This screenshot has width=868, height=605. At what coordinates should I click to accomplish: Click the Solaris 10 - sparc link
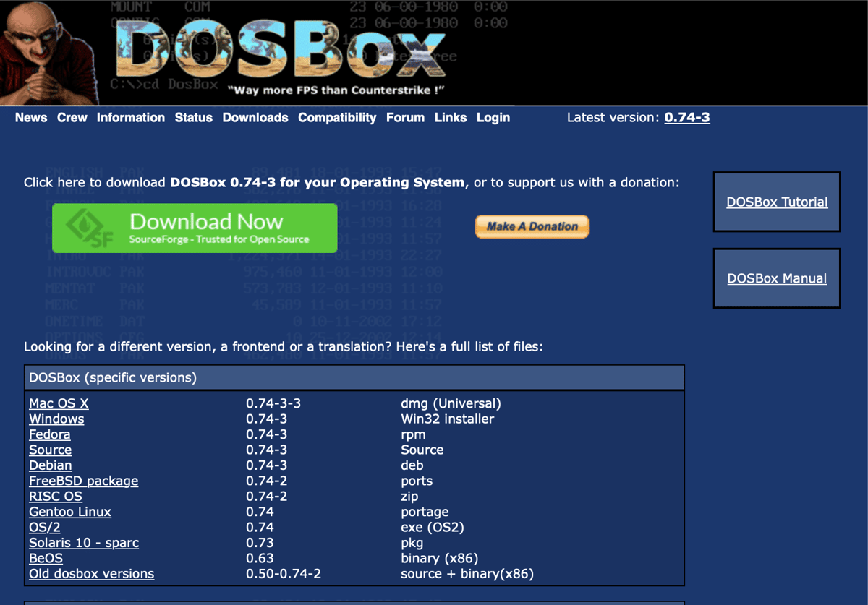coord(84,543)
